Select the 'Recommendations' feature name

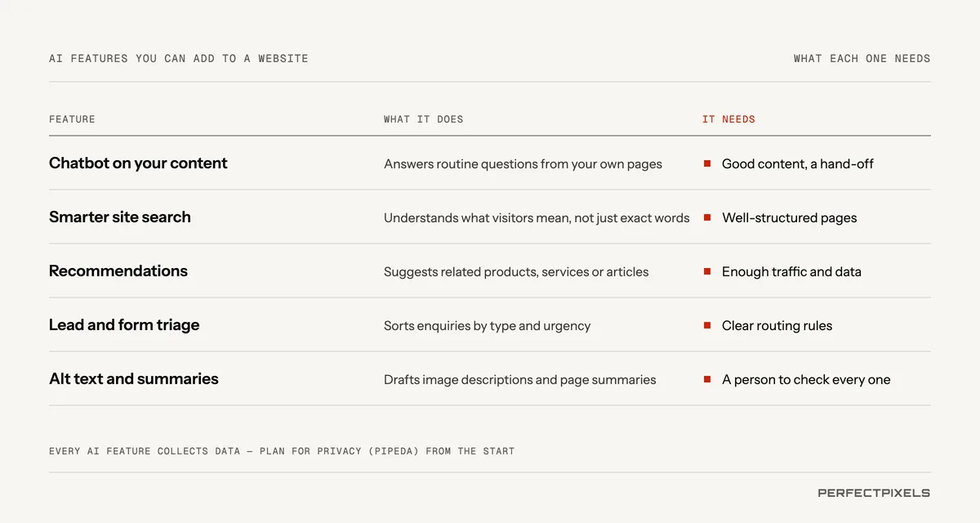[x=118, y=271]
